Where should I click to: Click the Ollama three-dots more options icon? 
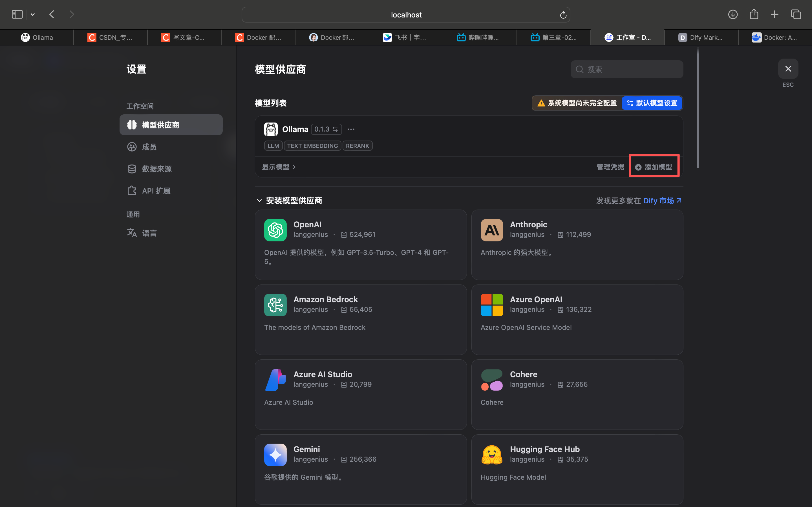351,129
